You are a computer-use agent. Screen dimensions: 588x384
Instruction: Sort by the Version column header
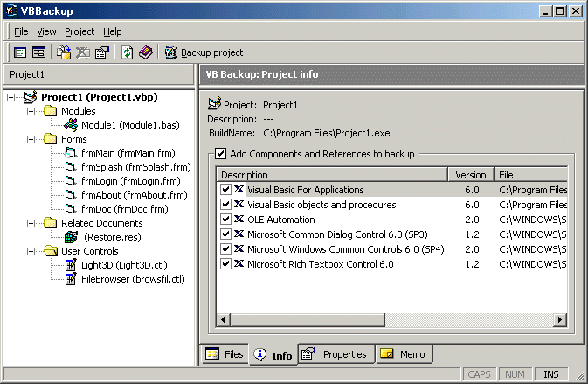pos(471,175)
